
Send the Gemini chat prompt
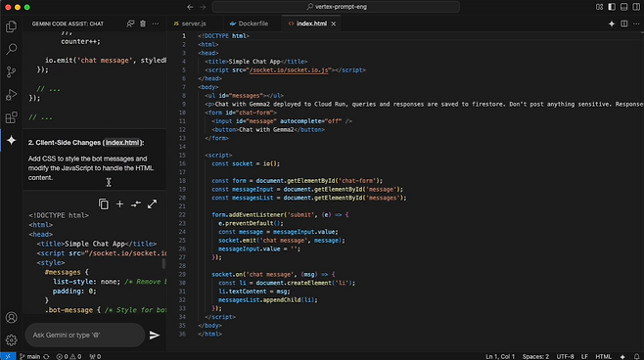click(x=155, y=336)
